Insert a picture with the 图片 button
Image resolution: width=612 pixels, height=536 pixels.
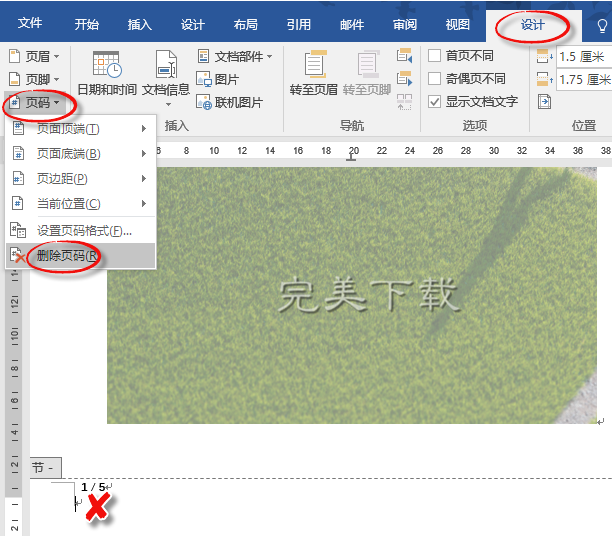[218, 79]
